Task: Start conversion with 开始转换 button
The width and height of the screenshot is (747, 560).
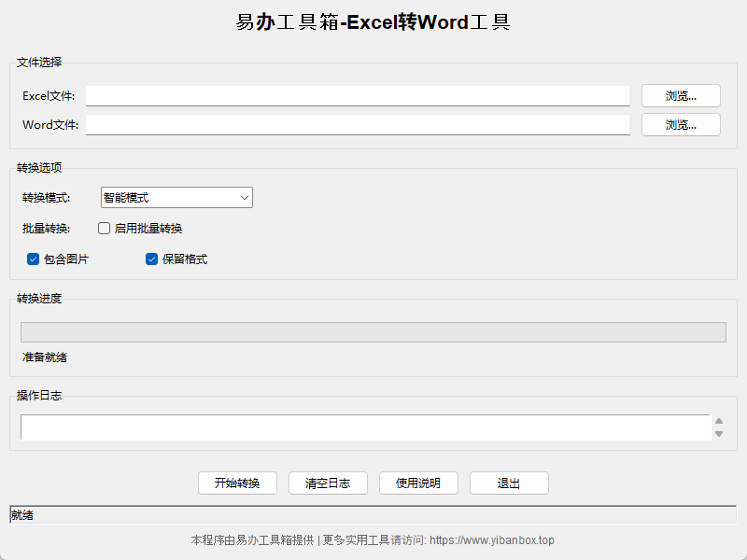Action: click(237, 483)
